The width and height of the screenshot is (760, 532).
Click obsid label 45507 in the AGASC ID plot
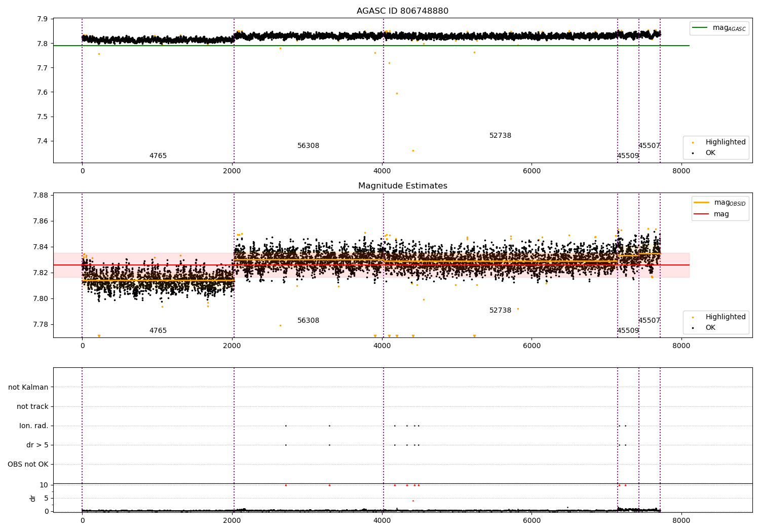tap(649, 146)
